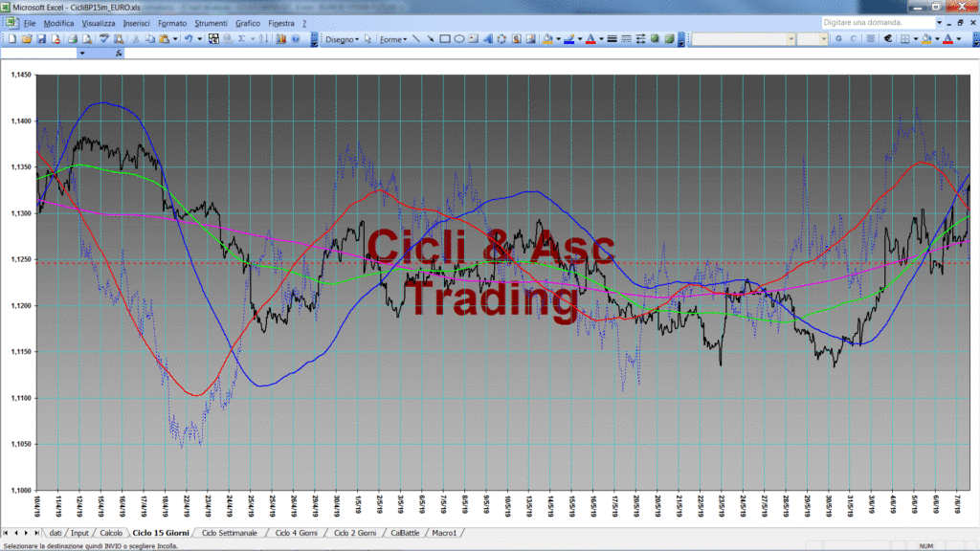Screen dimensions: 980x551
Task: Toggle Bold (G) formatting
Action: (838, 39)
